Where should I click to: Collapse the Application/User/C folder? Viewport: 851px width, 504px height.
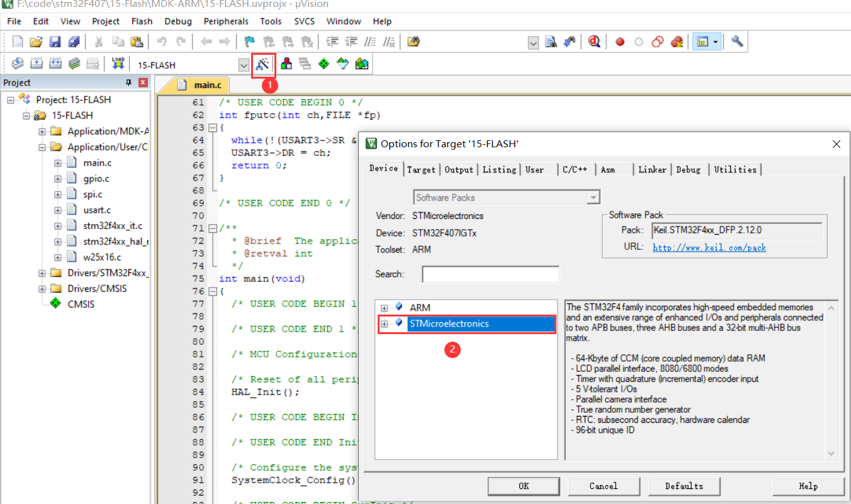point(42,147)
